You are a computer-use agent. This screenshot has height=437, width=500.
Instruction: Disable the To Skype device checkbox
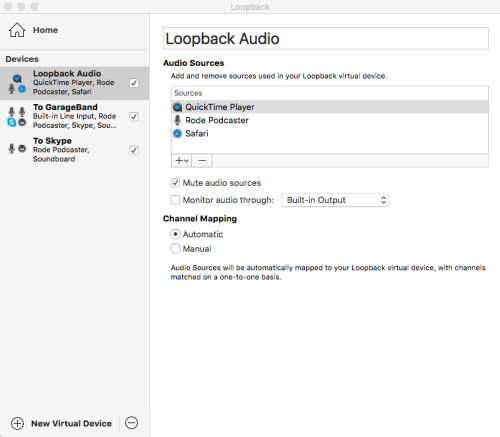click(134, 150)
